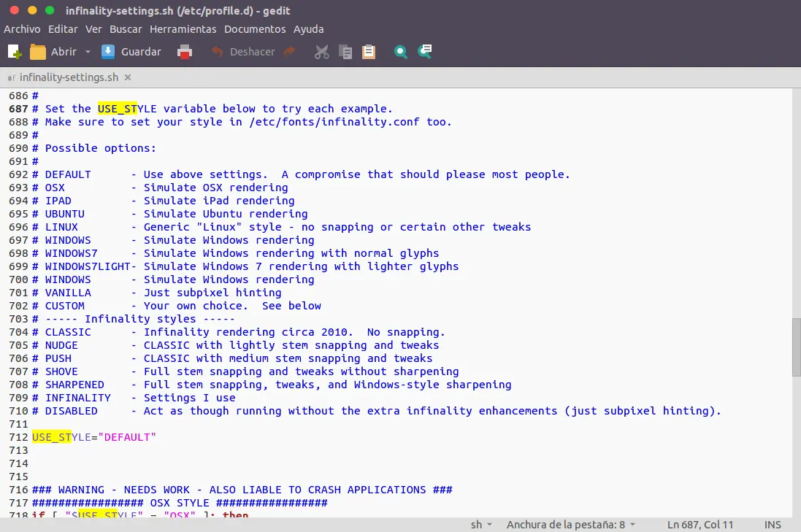The image size is (801, 532).
Task: Open the Archivo menu
Action: pos(22,29)
